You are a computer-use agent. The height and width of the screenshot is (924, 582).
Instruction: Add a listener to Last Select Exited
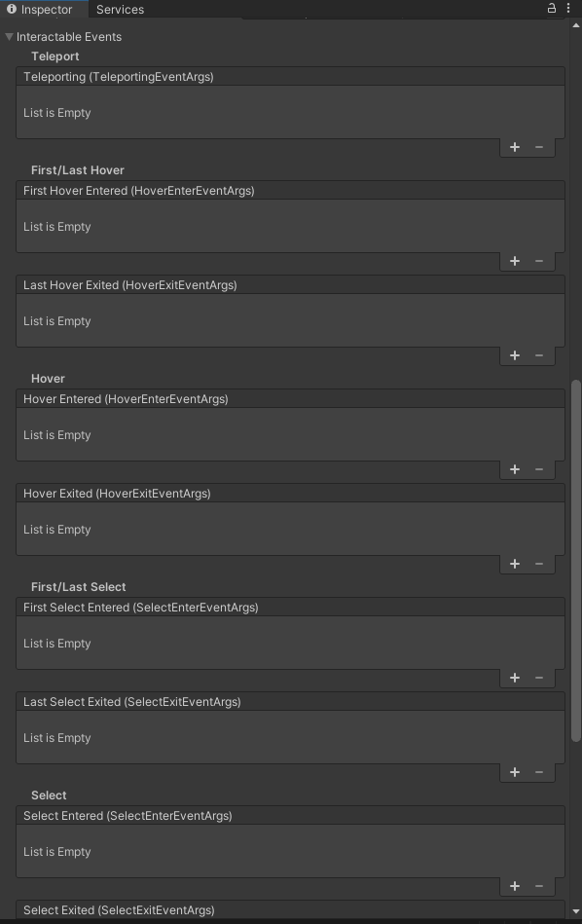tap(515, 772)
